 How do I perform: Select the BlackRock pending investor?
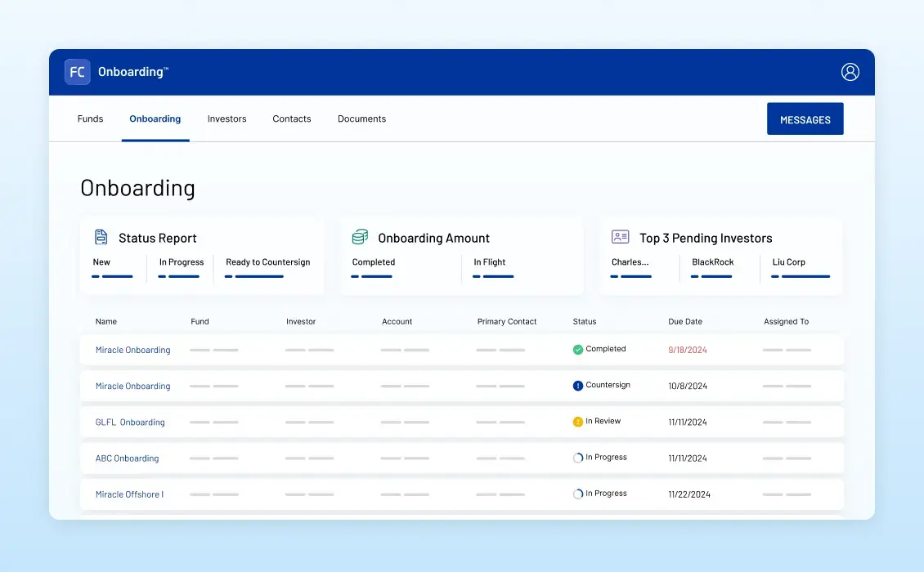tap(712, 262)
